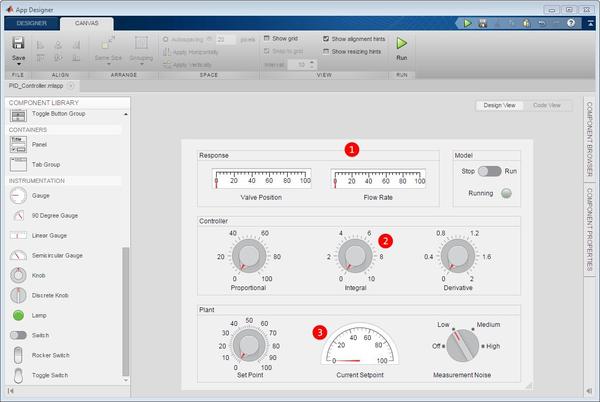The width and height of the screenshot is (600, 402).
Task: Flip the Stop/Run switch in Model panel
Action: click(x=489, y=171)
